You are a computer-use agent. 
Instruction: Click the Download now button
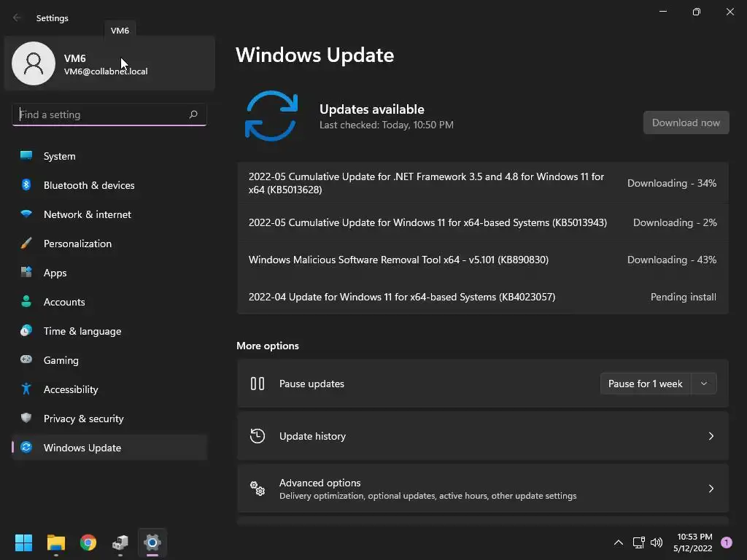point(686,122)
